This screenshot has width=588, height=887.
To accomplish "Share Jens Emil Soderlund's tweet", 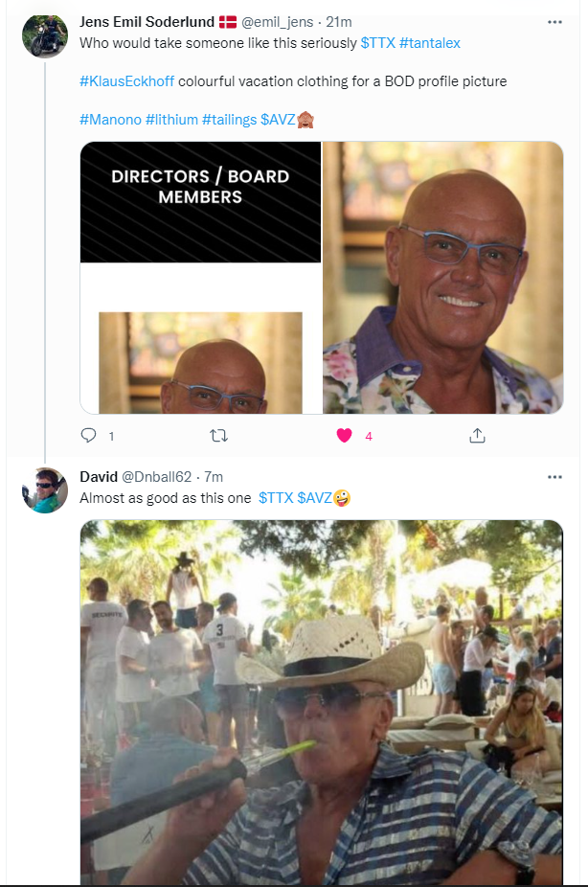I will (x=477, y=436).
